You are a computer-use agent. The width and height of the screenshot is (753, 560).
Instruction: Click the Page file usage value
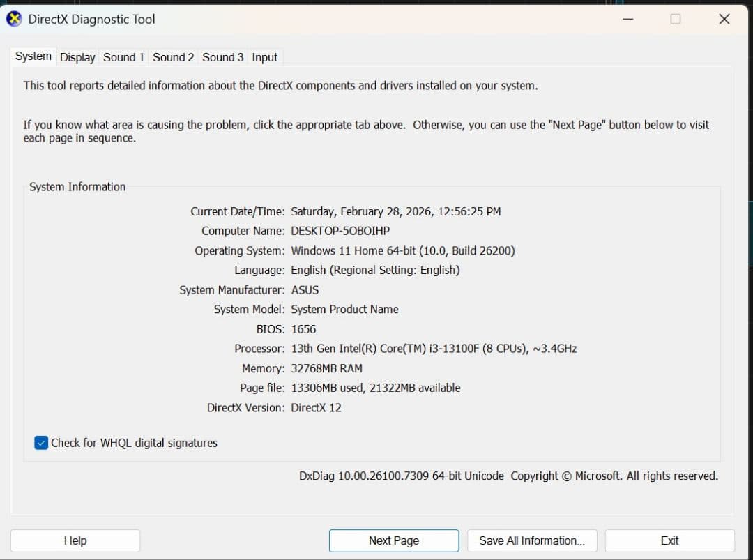coord(376,388)
